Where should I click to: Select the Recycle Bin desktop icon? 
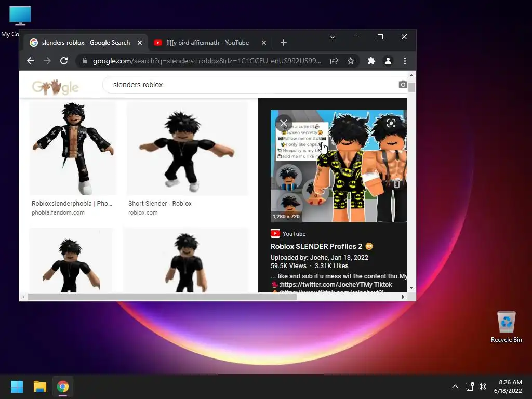click(506, 327)
